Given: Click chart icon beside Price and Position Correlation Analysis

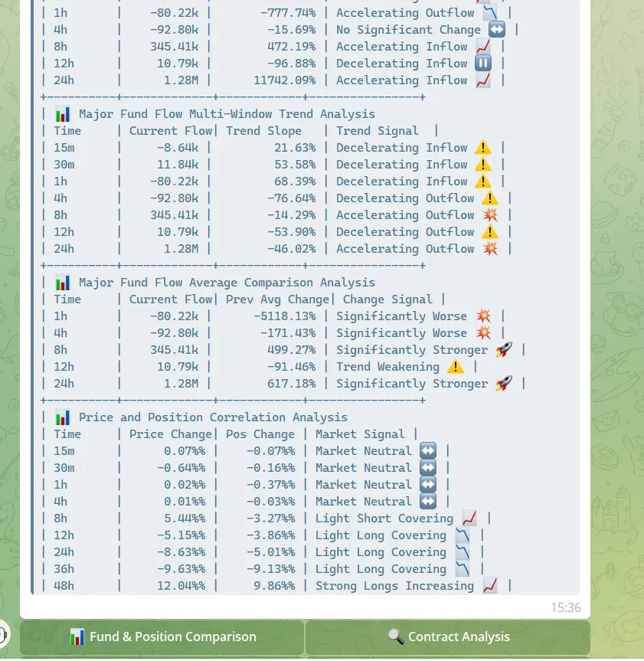Looking at the screenshot, I should [x=63, y=417].
